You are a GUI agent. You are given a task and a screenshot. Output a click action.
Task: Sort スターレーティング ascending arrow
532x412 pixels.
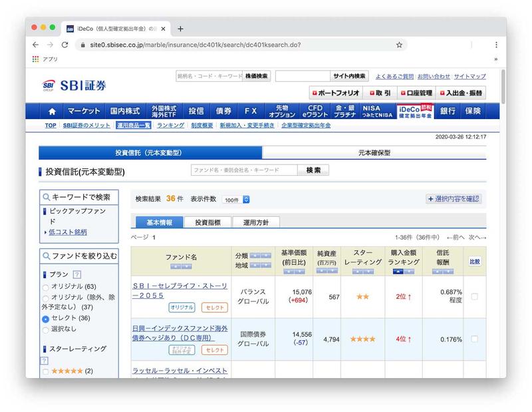pyautogui.click(x=358, y=272)
